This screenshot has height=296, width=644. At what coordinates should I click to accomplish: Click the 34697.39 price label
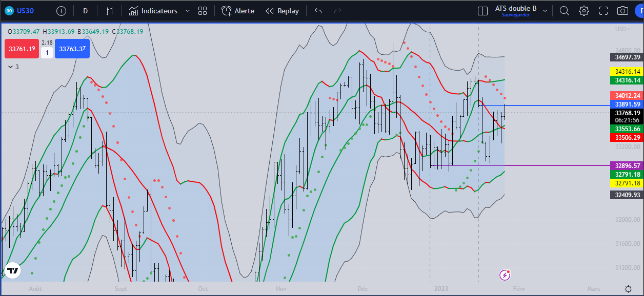point(626,57)
